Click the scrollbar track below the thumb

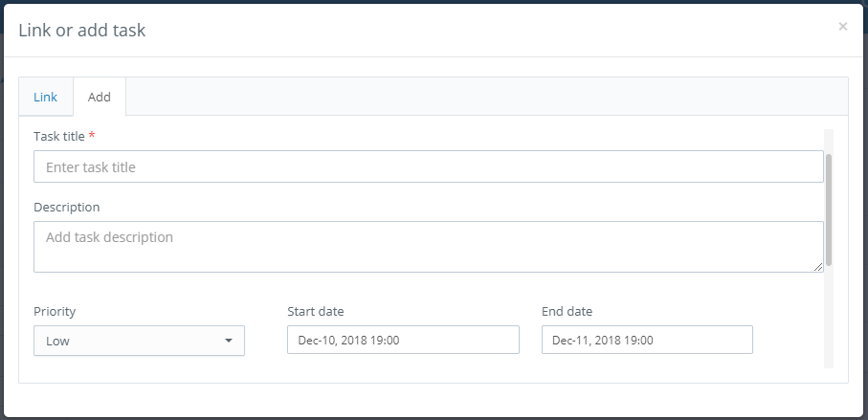tap(829, 316)
